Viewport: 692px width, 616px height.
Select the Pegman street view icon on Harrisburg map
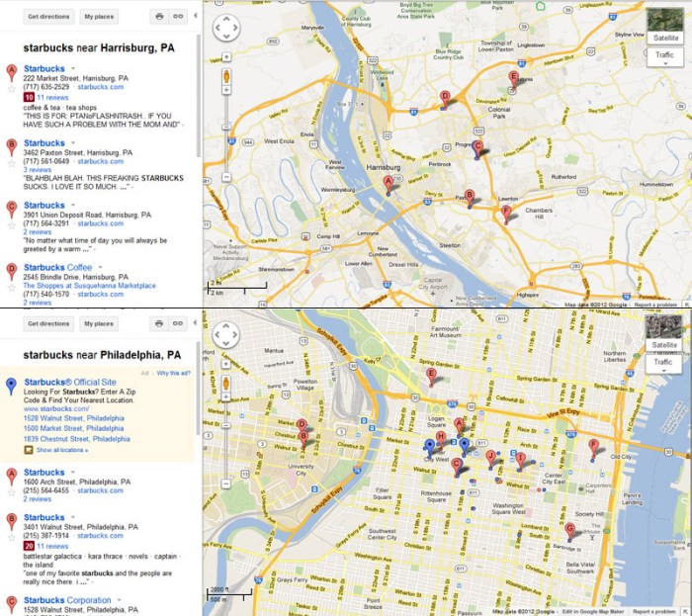coord(226,75)
